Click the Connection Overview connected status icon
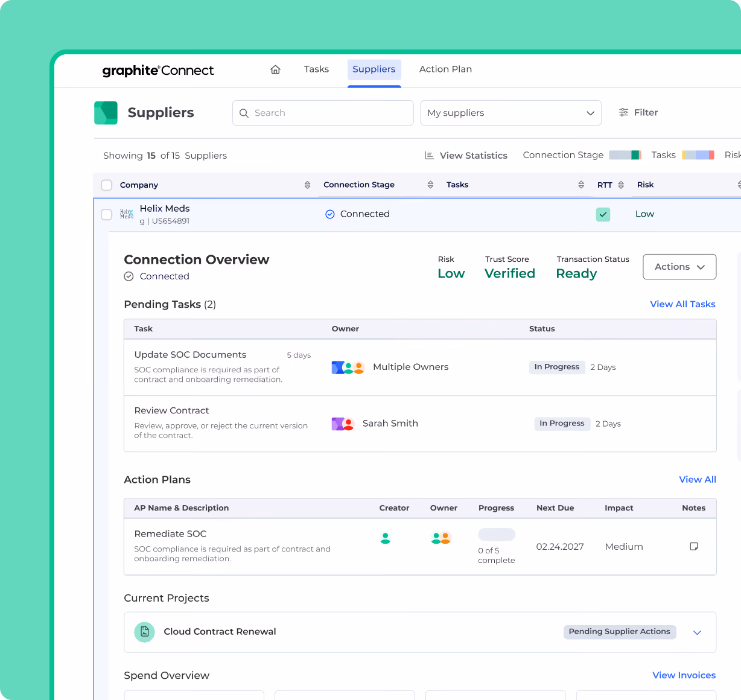This screenshot has width=741, height=700. pos(129,276)
